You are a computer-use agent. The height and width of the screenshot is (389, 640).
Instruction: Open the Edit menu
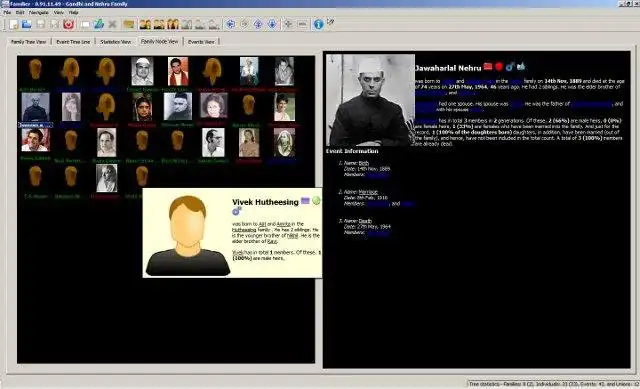(20, 13)
